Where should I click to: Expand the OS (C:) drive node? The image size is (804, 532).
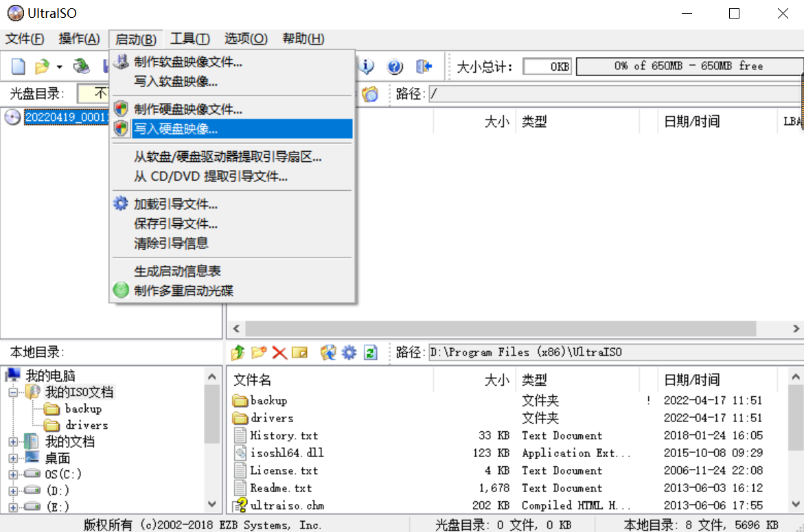point(12,474)
